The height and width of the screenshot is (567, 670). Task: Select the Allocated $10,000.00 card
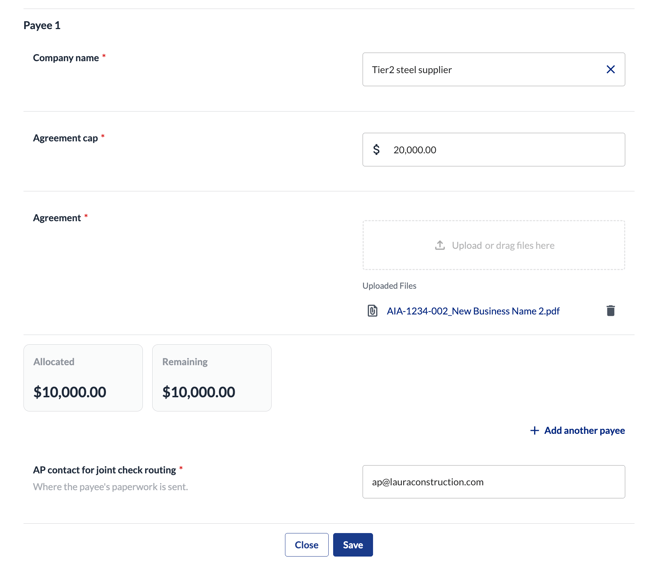click(x=83, y=378)
